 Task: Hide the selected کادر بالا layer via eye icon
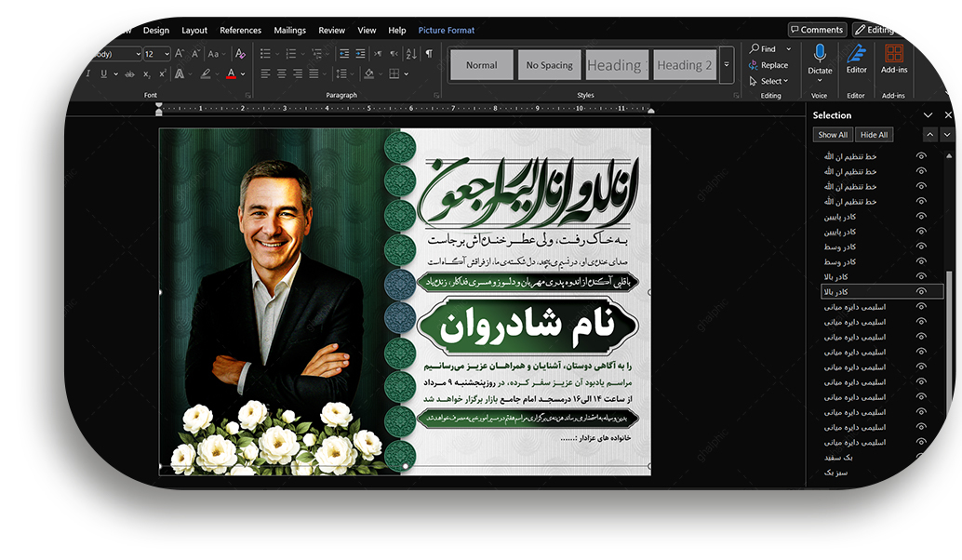[921, 292]
